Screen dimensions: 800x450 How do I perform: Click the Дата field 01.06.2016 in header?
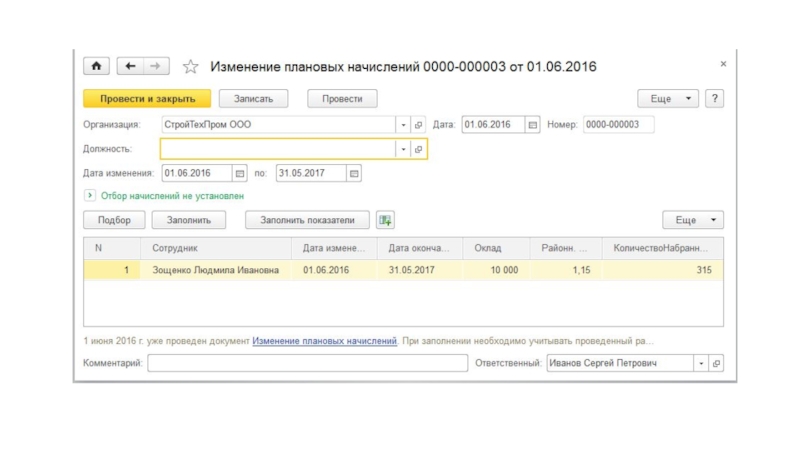(x=493, y=124)
